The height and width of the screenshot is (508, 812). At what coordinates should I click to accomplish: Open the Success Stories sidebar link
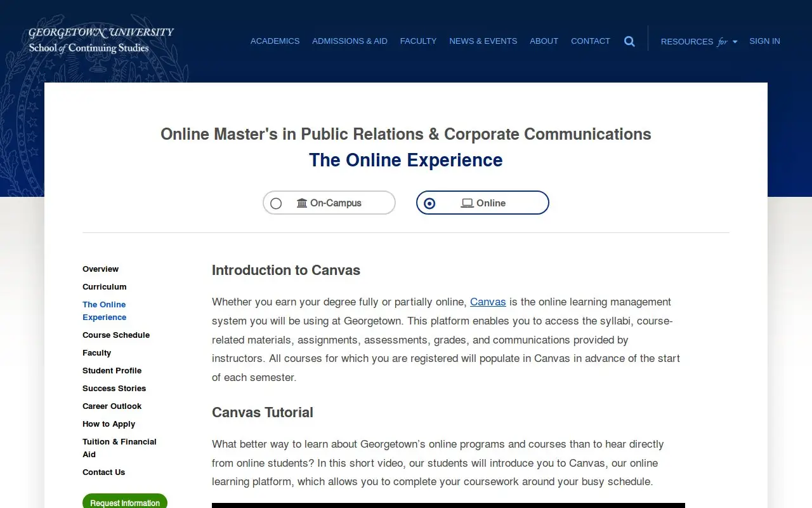click(114, 389)
